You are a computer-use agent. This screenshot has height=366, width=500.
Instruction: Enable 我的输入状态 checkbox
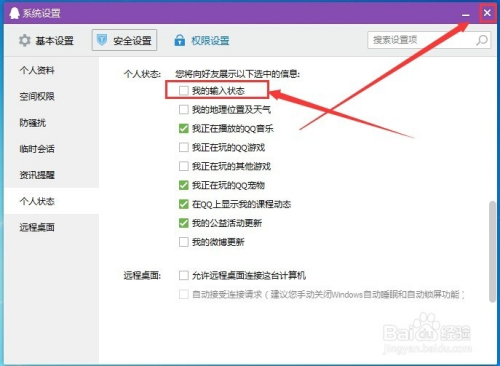click(x=184, y=90)
